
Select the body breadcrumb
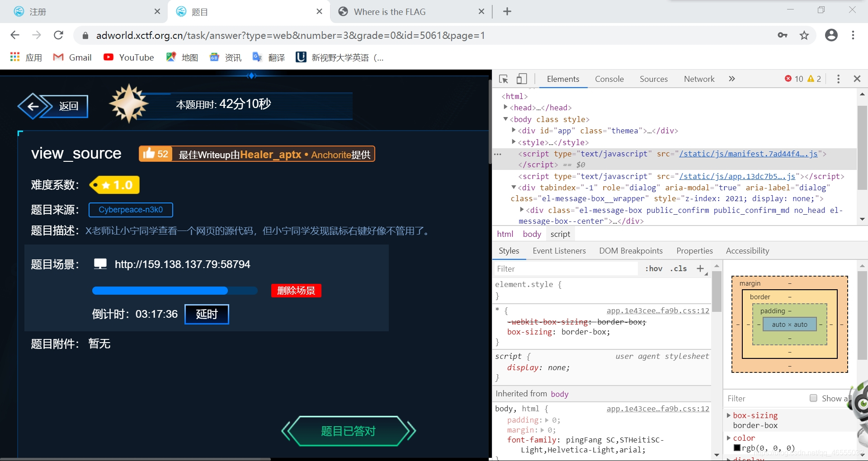tap(532, 234)
